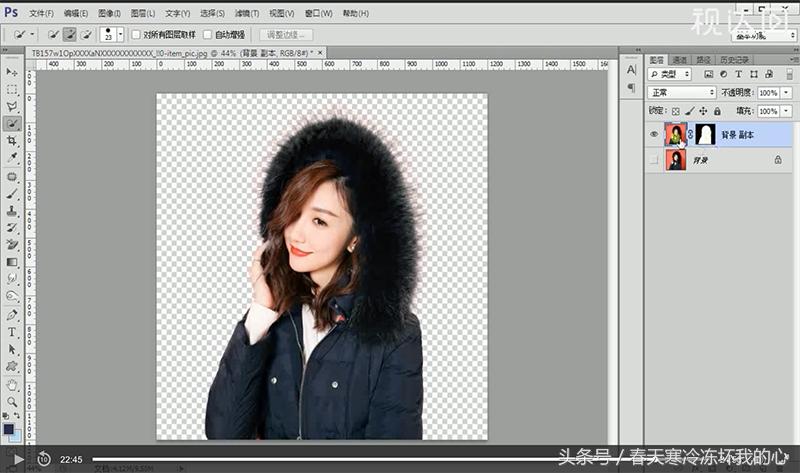
Task: Select the Move tool
Action: click(12, 72)
